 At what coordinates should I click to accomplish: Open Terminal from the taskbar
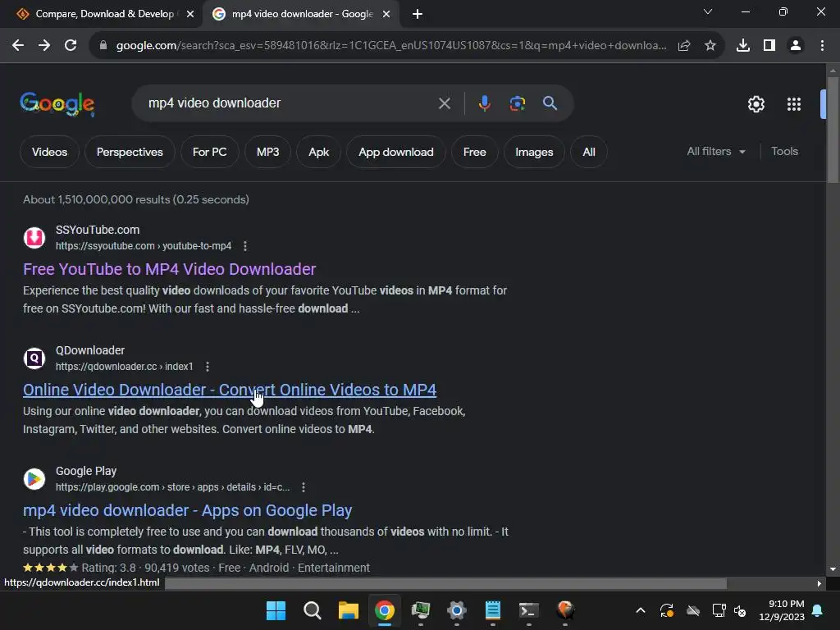click(x=529, y=610)
